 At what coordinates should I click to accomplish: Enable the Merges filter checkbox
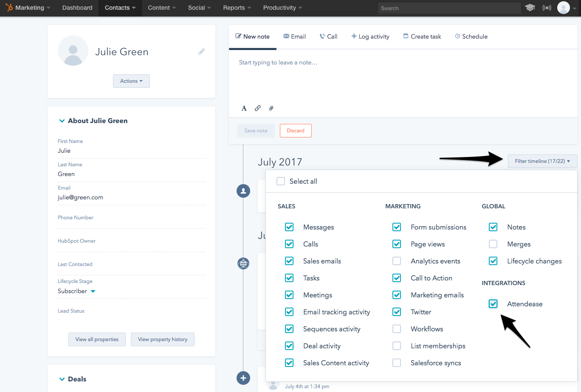(493, 244)
